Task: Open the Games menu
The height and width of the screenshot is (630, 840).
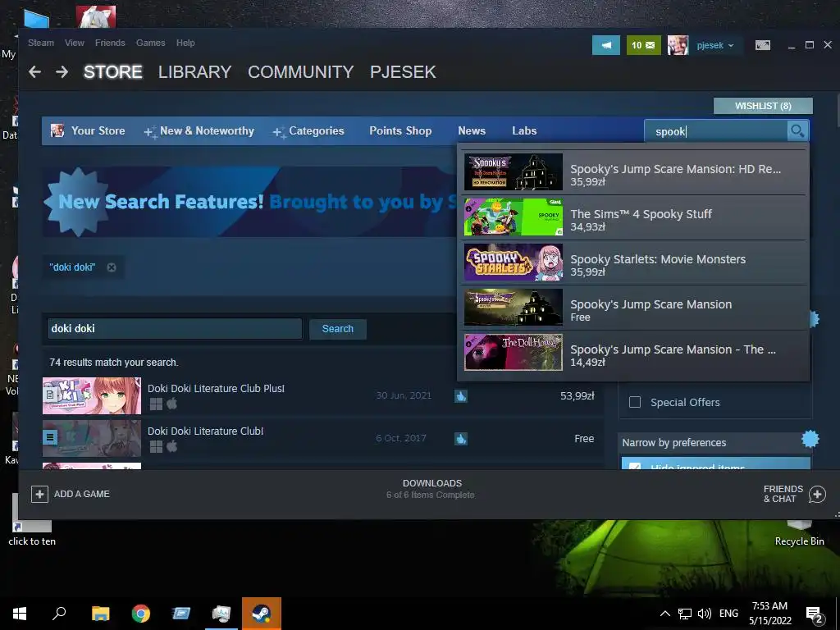Action: (x=151, y=43)
